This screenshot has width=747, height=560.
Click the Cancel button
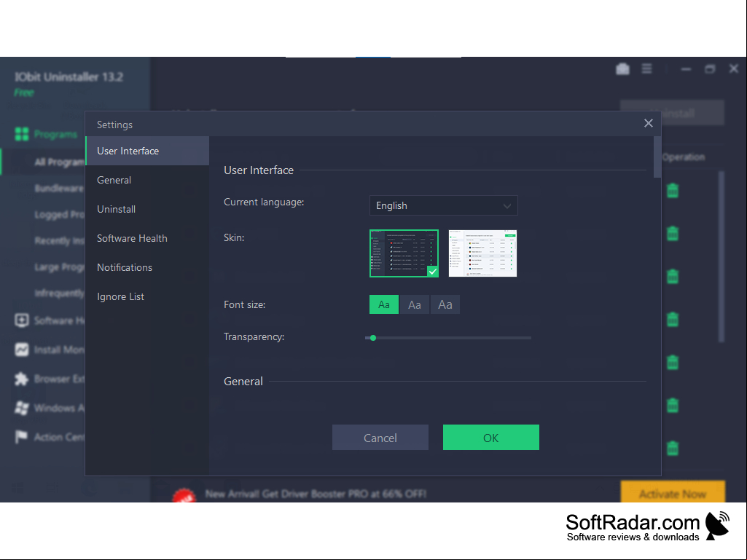coord(380,438)
